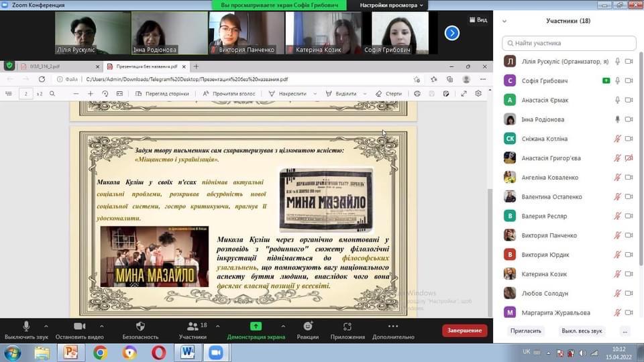Open Opera from the Windows taskbar
Image resolution: width=644 pixels, height=362 pixels.
[x=158, y=353]
